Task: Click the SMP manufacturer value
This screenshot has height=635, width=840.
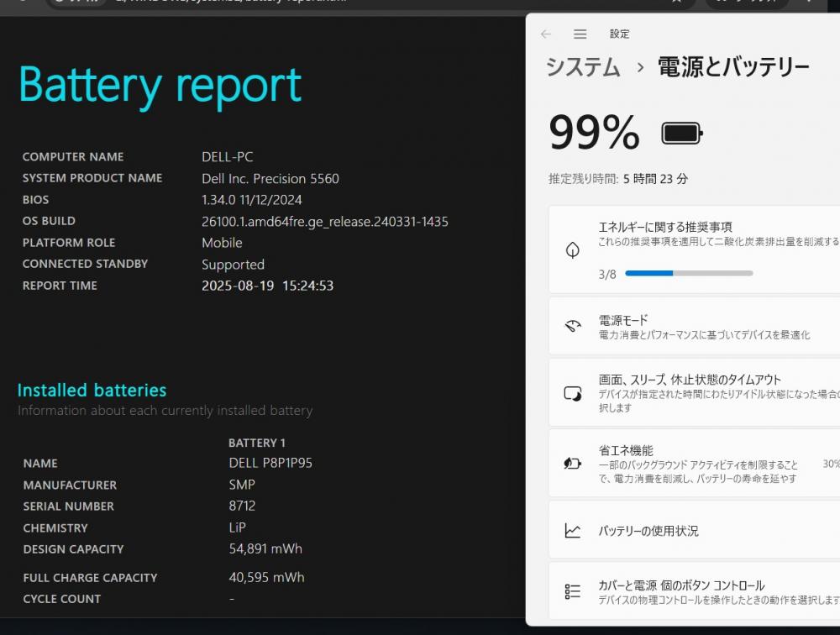Action: click(242, 485)
